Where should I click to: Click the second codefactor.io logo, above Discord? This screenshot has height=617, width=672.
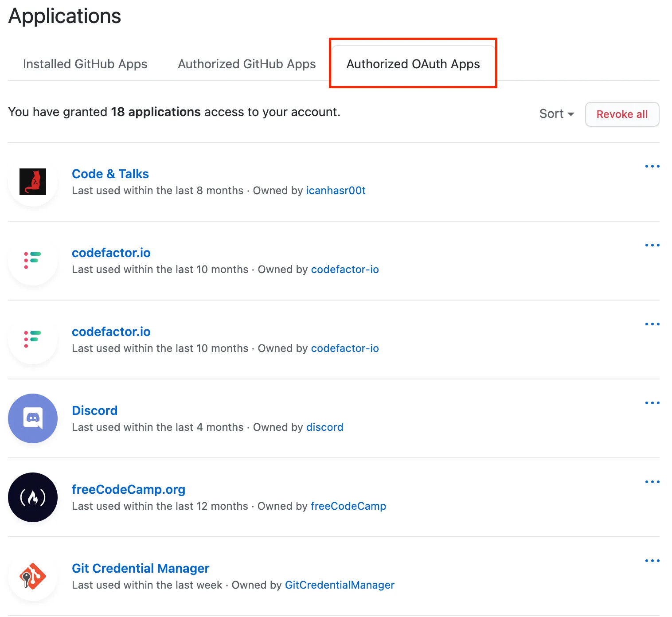(x=33, y=340)
